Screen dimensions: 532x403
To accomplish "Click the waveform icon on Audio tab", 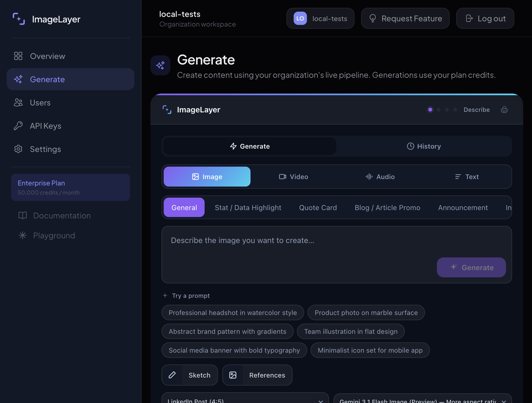I will (x=369, y=177).
